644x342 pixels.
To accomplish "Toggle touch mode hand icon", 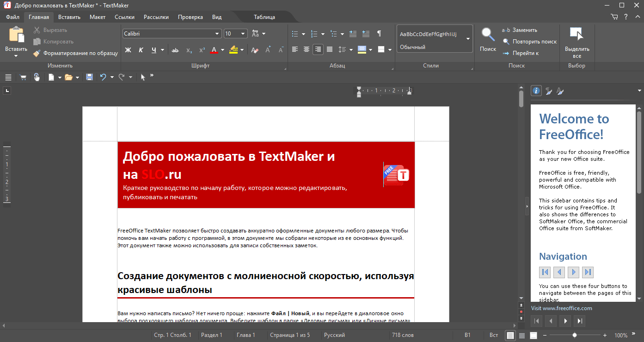I will click(37, 77).
